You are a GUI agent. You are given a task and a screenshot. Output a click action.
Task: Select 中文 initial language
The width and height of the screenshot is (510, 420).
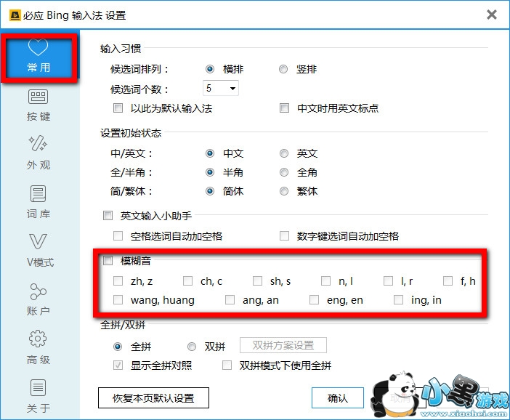pos(210,153)
